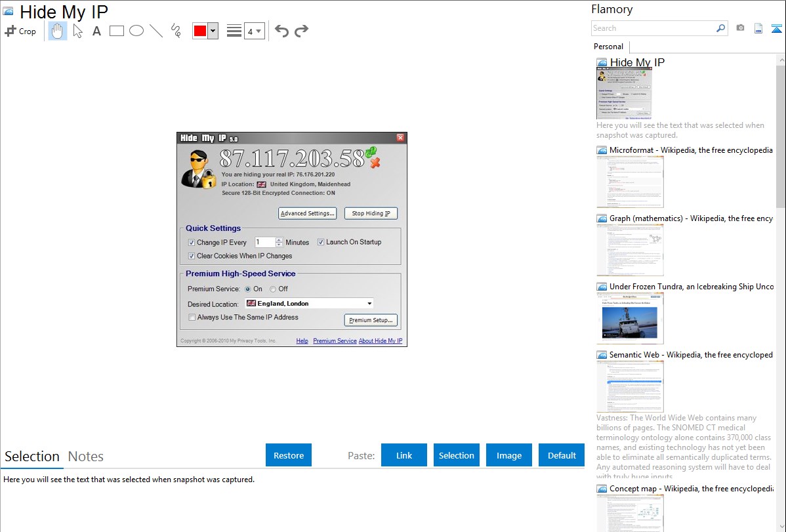Open the color picker dropdown arrow
786x532 pixels.
pos(213,31)
